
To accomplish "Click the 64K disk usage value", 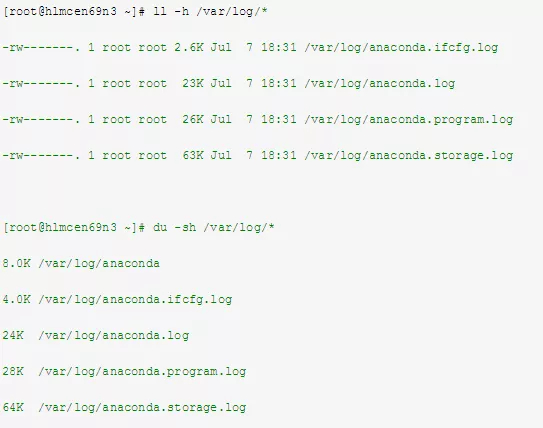I will [x=13, y=408].
